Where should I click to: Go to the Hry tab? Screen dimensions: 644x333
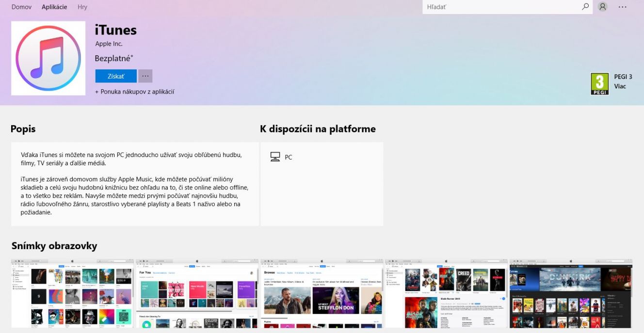82,7
